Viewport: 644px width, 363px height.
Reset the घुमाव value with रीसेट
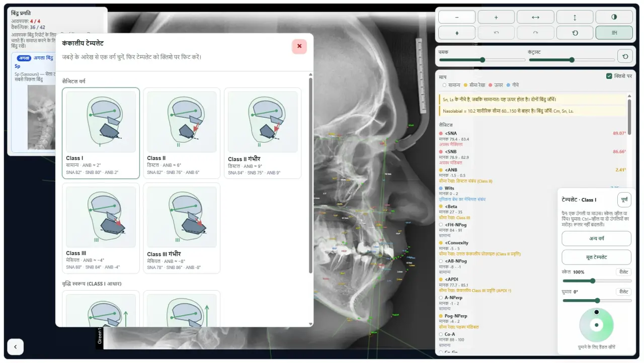623,292
